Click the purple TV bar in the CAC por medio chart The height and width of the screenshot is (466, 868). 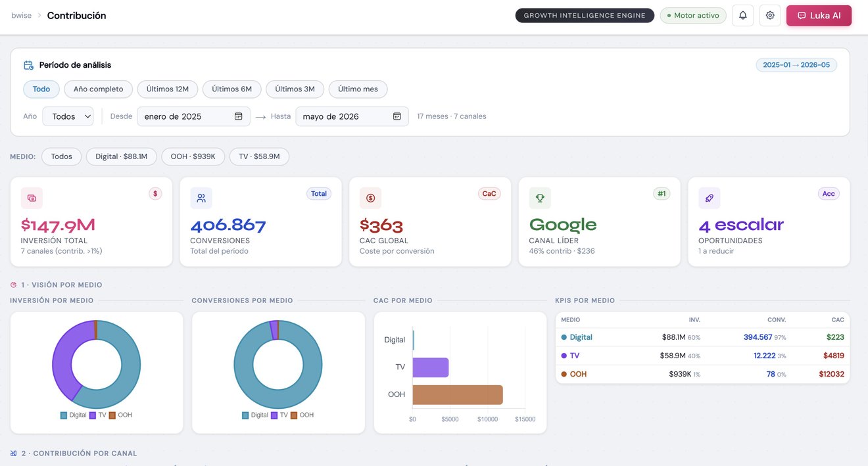pyautogui.click(x=431, y=367)
